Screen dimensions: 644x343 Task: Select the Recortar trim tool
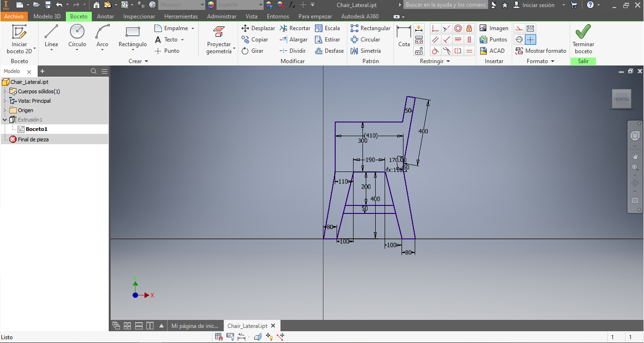click(x=295, y=28)
